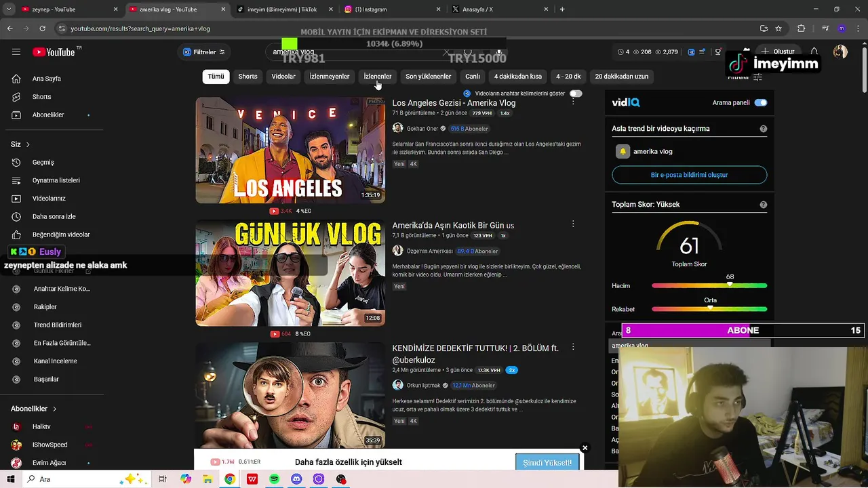This screenshot has height=488, width=868.
Task: Open options menu for Amerika'da Aşırı Kaotik video
Action: 573,224
